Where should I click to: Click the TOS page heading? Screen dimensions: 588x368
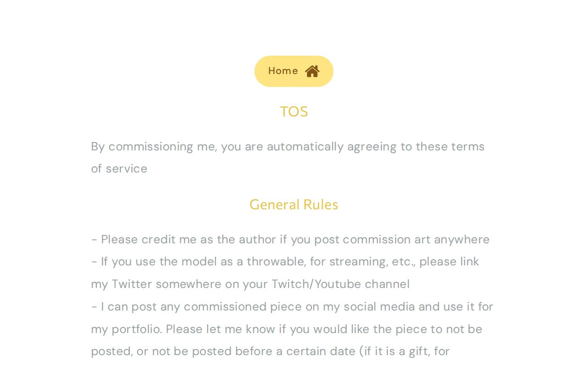point(294,112)
